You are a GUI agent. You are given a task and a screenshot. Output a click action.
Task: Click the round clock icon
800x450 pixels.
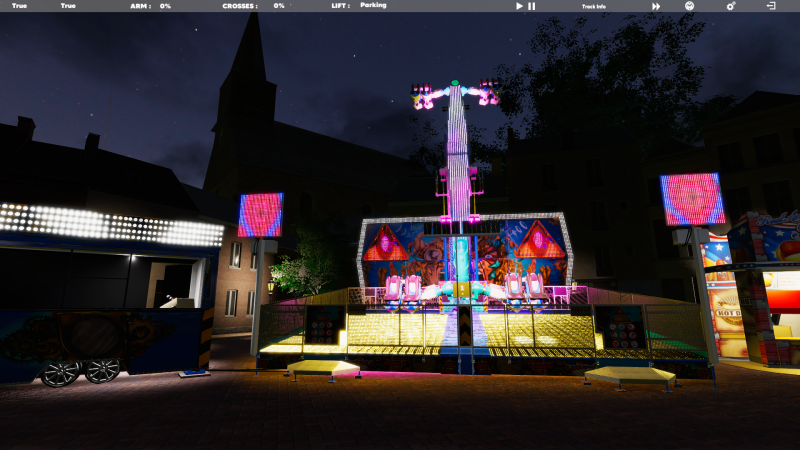[689, 6]
